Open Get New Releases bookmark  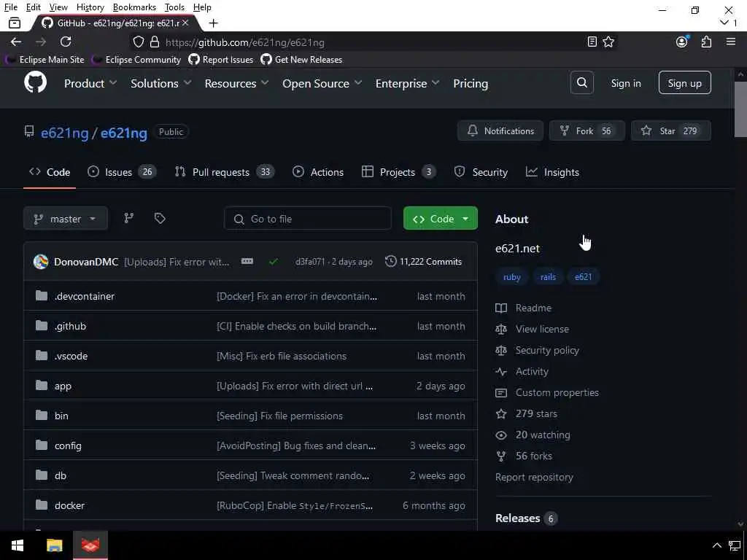(301, 60)
